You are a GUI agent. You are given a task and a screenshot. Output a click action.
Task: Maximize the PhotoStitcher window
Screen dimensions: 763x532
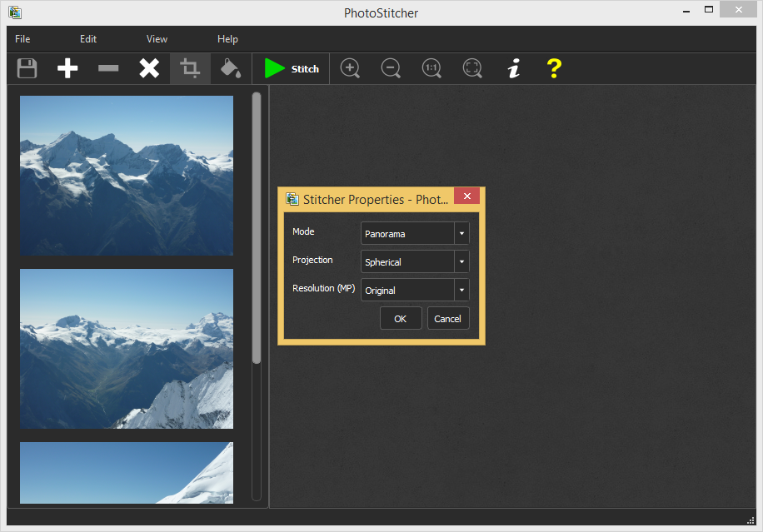click(x=709, y=9)
